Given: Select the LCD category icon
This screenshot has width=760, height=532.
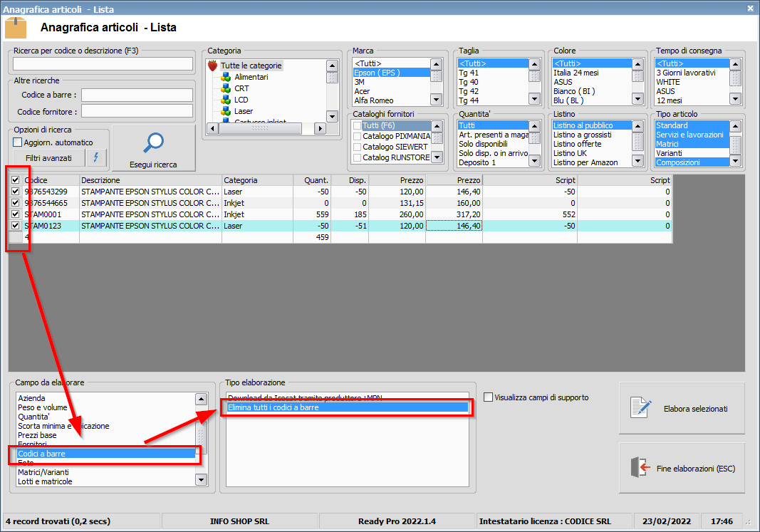Looking at the screenshot, I should (x=225, y=100).
